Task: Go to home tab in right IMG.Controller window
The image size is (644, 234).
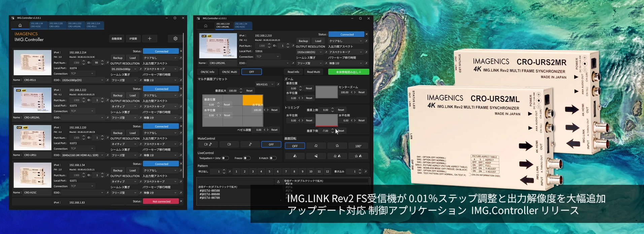Action: [206, 26]
